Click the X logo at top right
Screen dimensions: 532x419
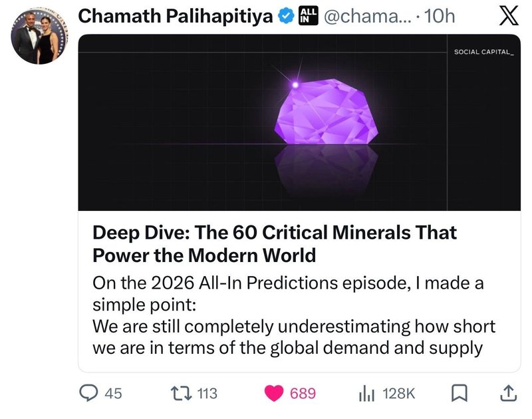click(x=499, y=16)
